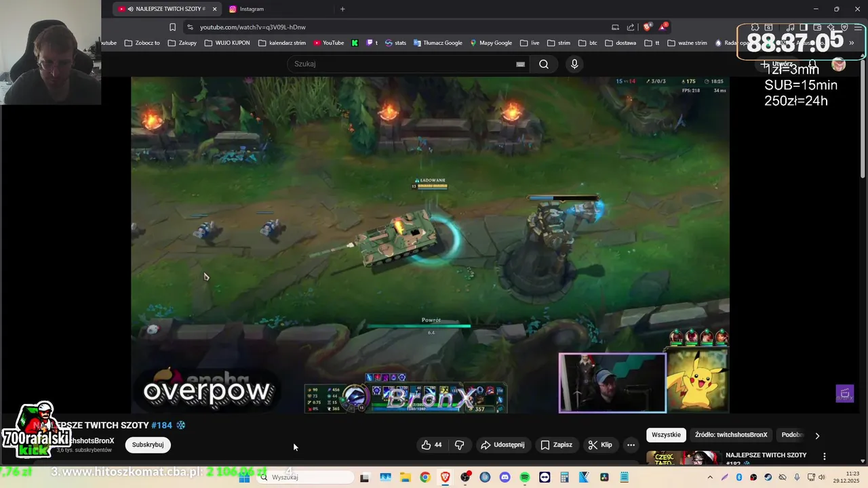Select the Wszystkie filter chip
This screenshot has width=868, height=488.
[666, 435]
